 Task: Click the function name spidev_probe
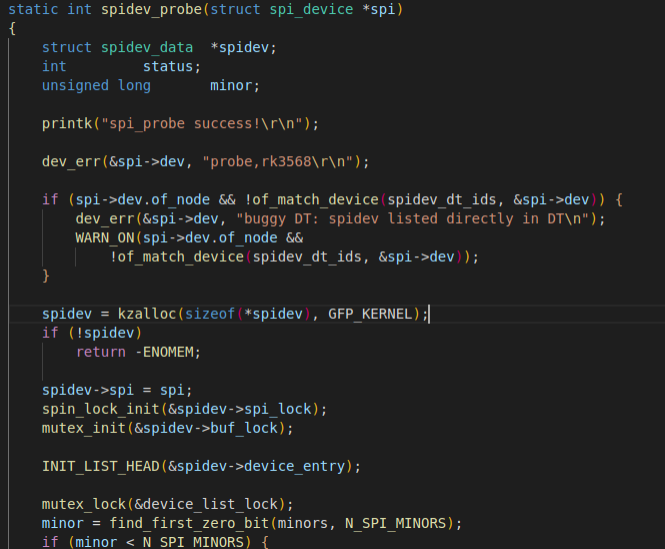pyautogui.click(x=151, y=9)
